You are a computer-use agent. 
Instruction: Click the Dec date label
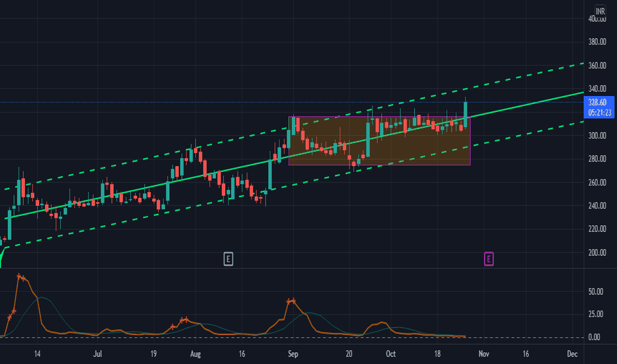coord(572,354)
